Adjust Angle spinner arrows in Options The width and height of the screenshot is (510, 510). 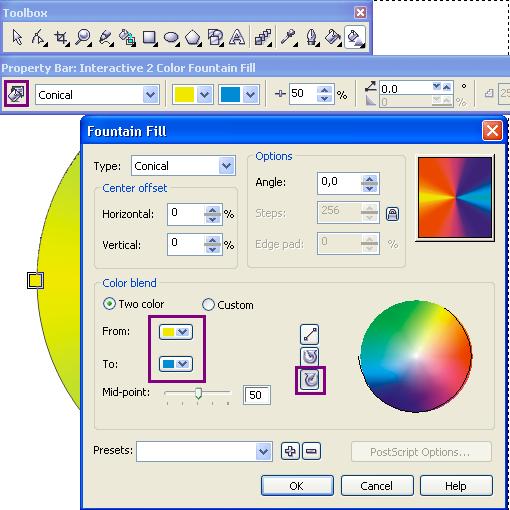(369, 184)
